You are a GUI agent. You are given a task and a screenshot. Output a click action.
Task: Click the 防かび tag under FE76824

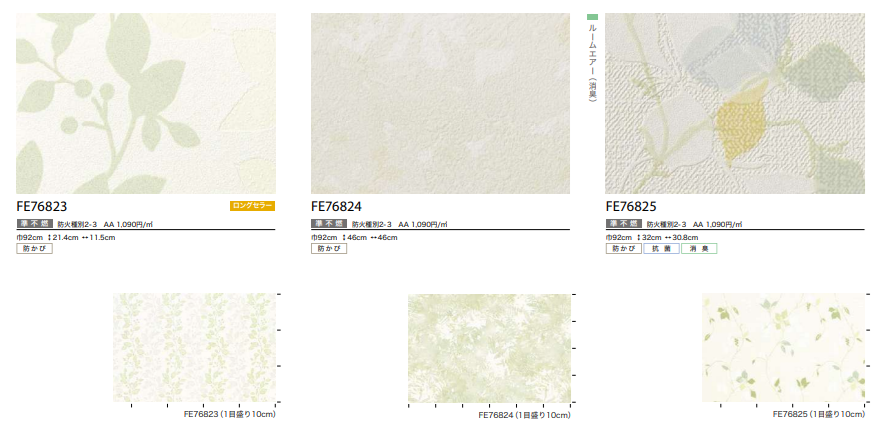[x=329, y=249]
